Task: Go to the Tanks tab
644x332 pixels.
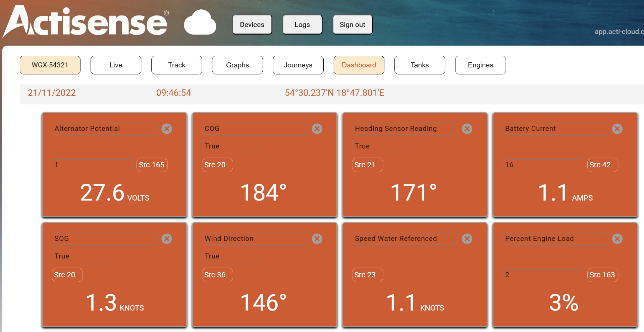Action: pos(420,65)
